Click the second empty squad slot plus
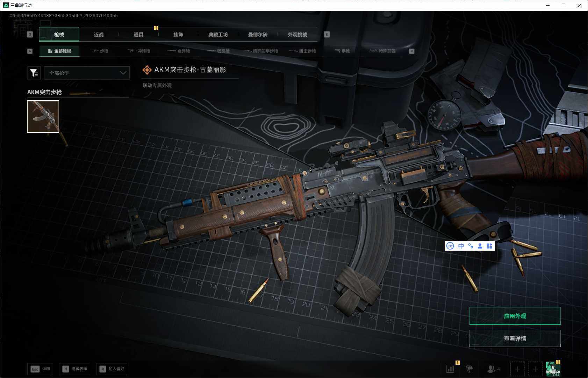588x378 pixels. (535, 369)
